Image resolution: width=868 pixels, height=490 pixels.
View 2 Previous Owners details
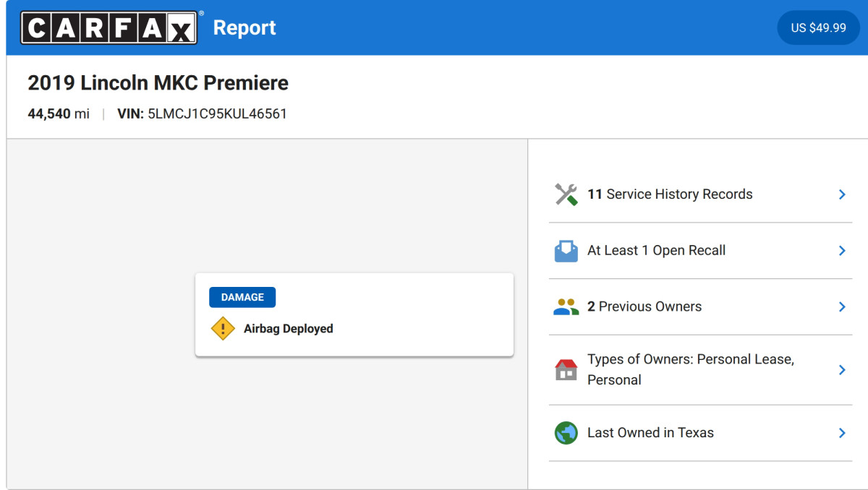point(700,306)
